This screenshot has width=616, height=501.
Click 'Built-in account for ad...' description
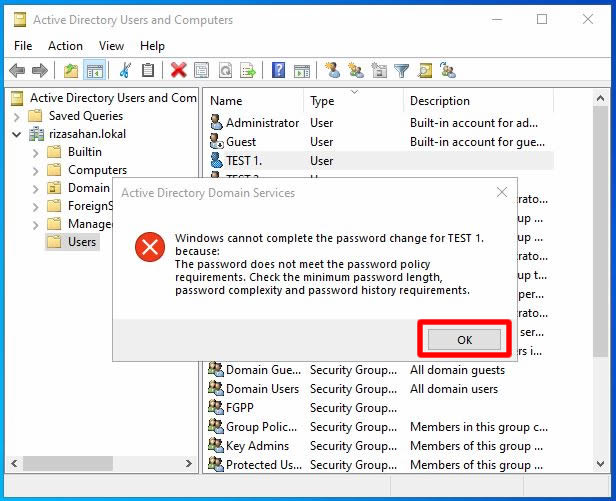pos(474,123)
